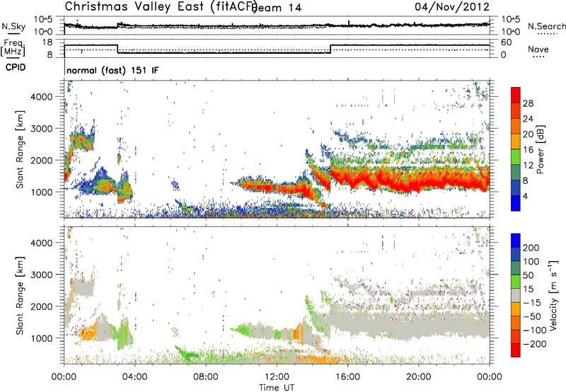Viewport: 566px width, 392px height.
Task: Click the '08:00' time axis label
Action: pyautogui.click(x=206, y=377)
